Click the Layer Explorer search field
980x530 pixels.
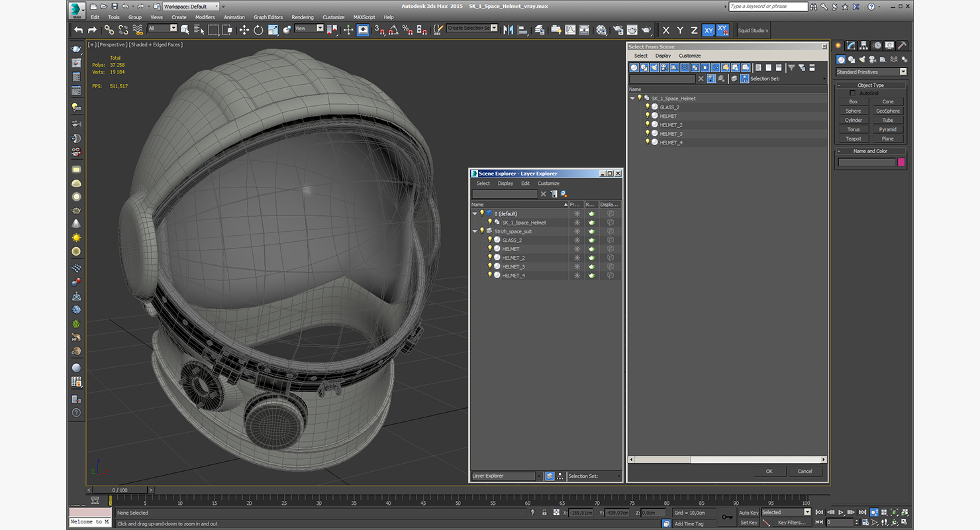pos(505,194)
